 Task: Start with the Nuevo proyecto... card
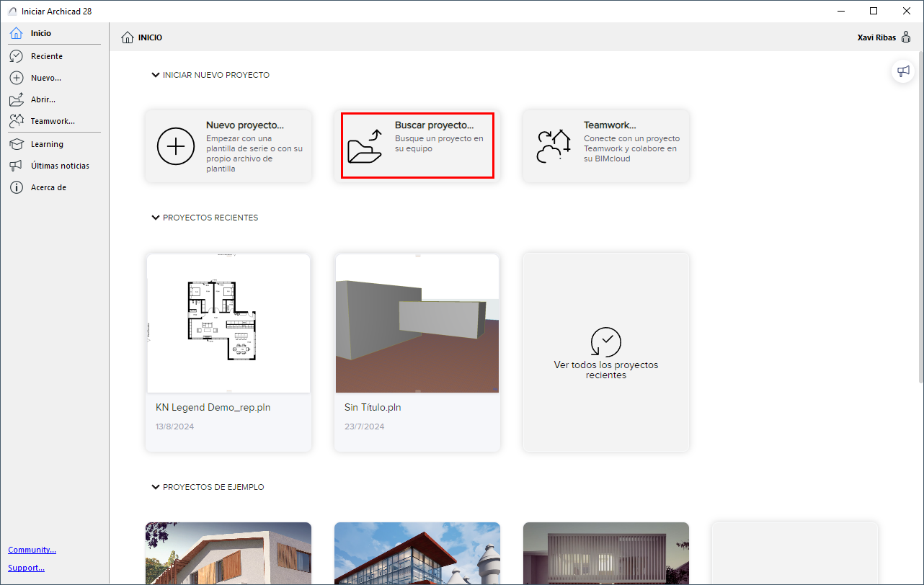[228, 146]
